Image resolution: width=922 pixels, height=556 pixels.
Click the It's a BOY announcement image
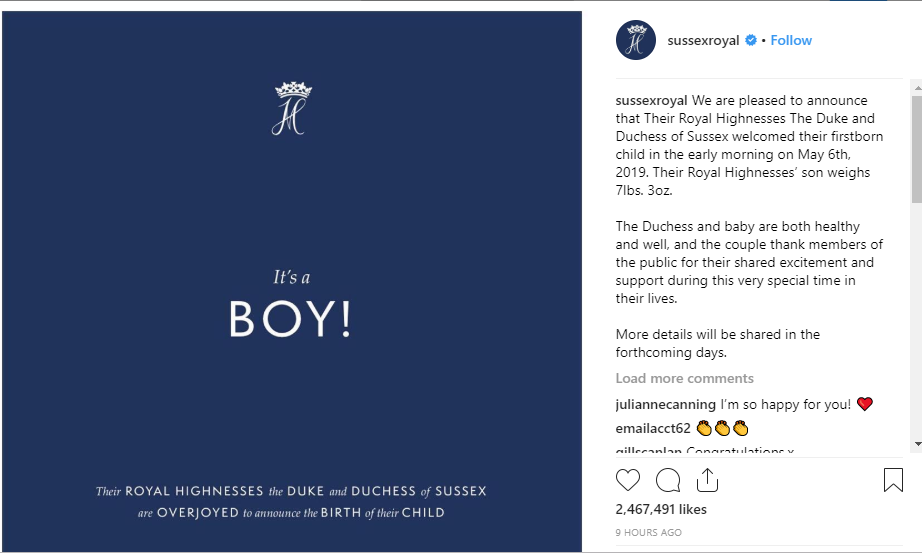point(292,281)
